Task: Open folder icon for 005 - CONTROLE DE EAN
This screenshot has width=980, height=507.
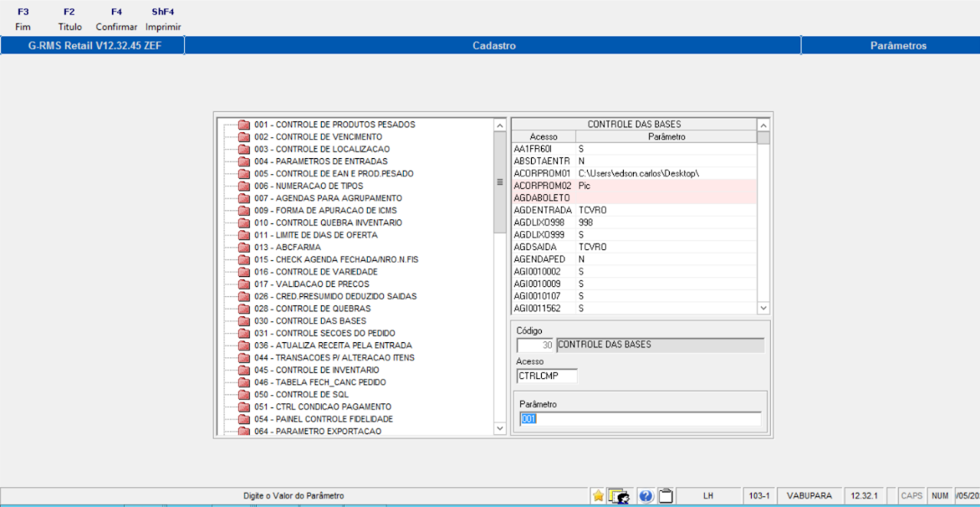Action: [x=244, y=174]
